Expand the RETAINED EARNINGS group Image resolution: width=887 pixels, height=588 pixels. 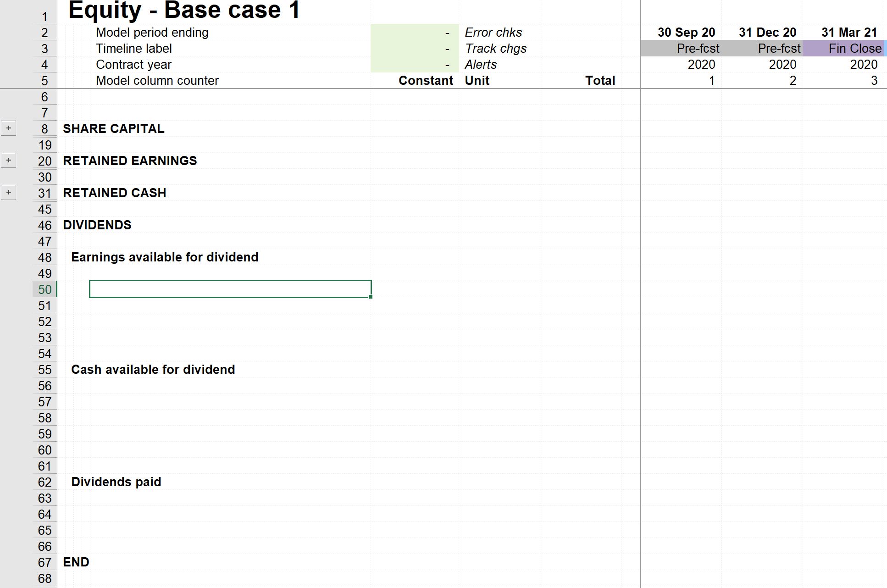click(x=8, y=161)
